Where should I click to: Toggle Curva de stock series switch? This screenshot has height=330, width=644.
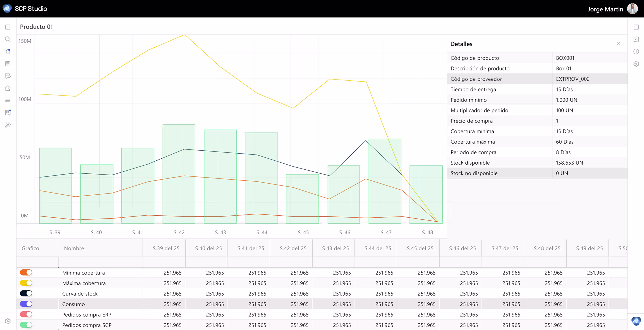(x=26, y=294)
